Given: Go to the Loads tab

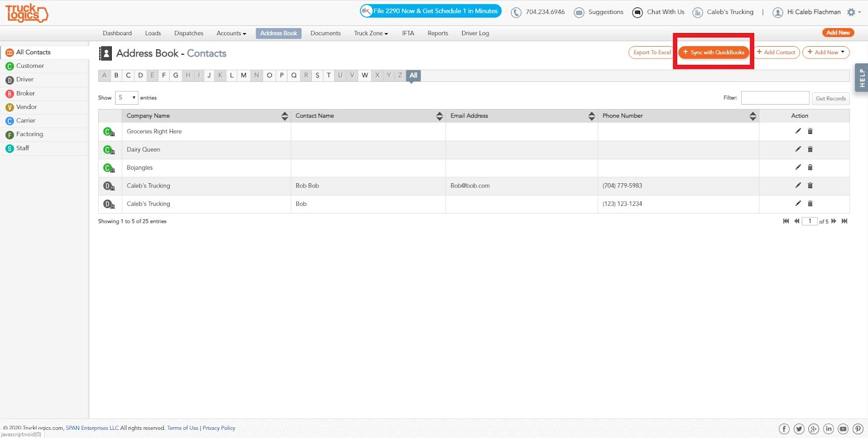Looking at the screenshot, I should pyautogui.click(x=153, y=34).
